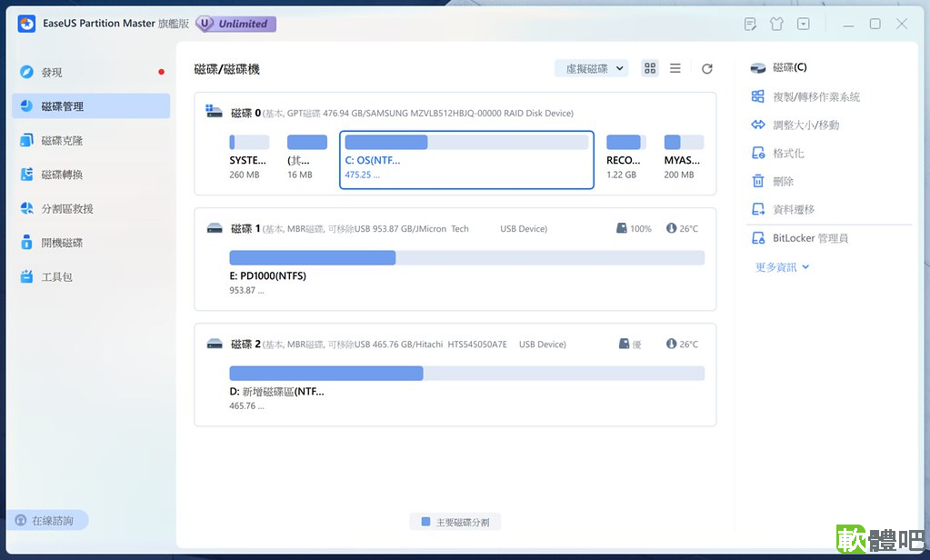Screen dimensions: 930x560
Task: Expand 更多資訊 more info
Action: (783, 267)
